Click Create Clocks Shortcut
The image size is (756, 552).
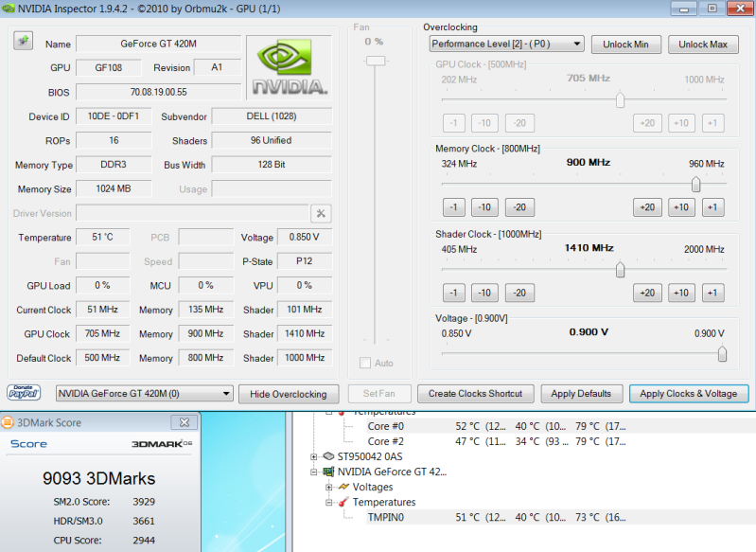[475, 393]
